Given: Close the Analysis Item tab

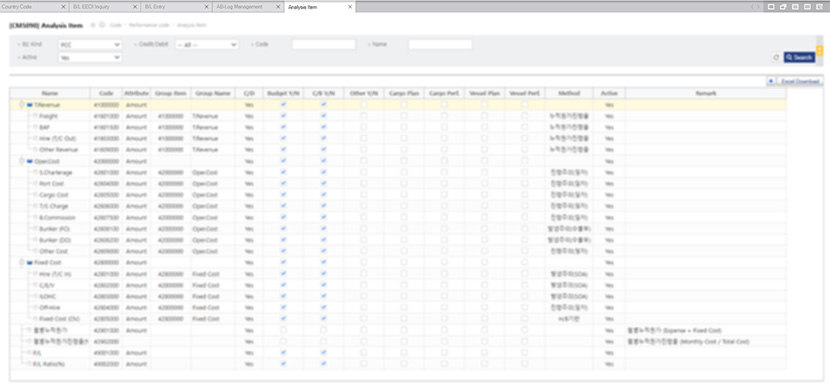Looking at the screenshot, I should pyautogui.click(x=349, y=7).
